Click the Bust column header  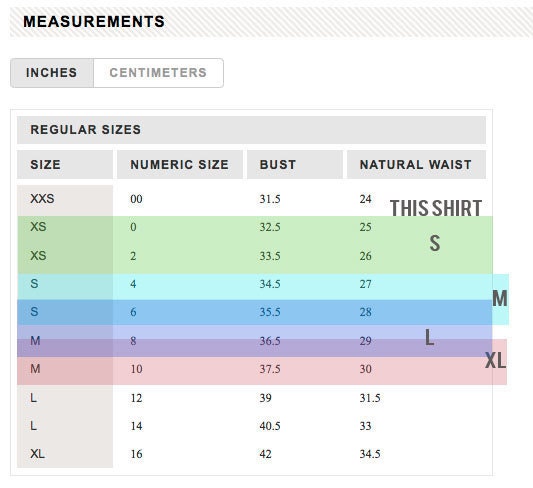(x=295, y=164)
